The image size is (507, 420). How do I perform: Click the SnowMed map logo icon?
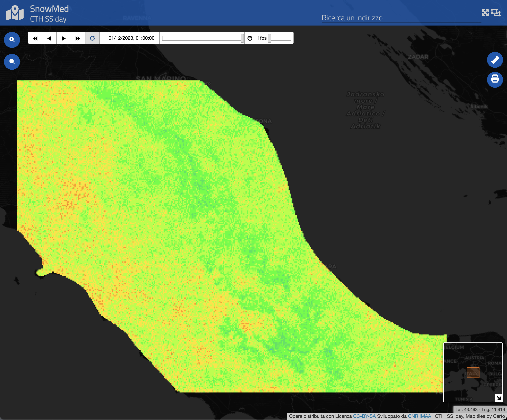pos(15,13)
